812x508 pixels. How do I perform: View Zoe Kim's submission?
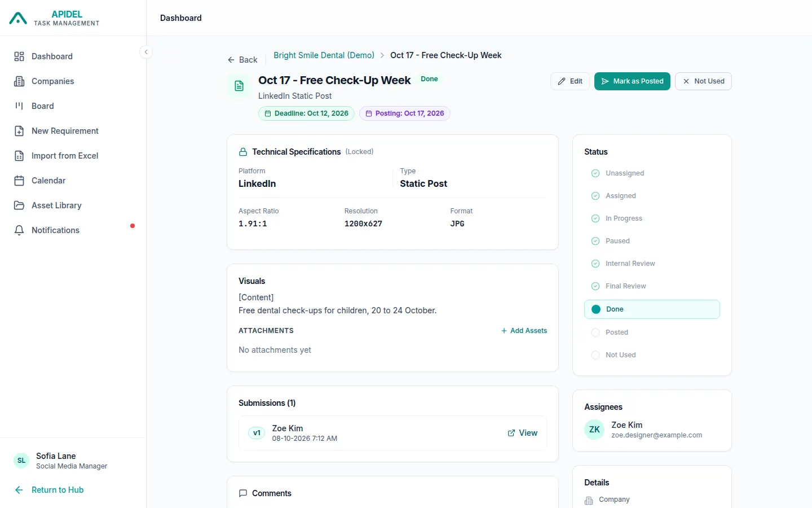click(522, 433)
